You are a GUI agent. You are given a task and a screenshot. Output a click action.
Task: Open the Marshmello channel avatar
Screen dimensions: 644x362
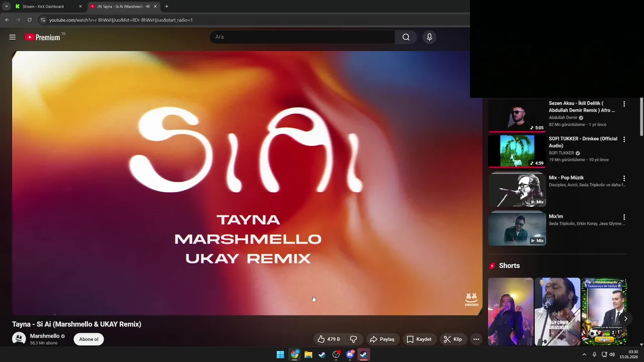click(x=19, y=339)
